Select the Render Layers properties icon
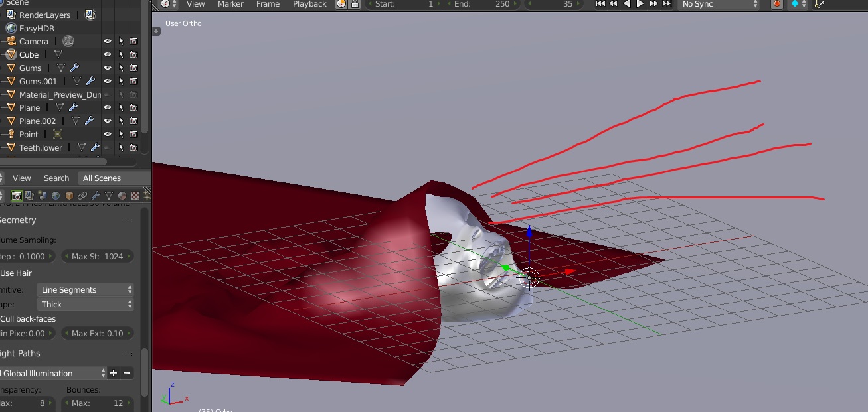868x412 pixels. click(29, 195)
